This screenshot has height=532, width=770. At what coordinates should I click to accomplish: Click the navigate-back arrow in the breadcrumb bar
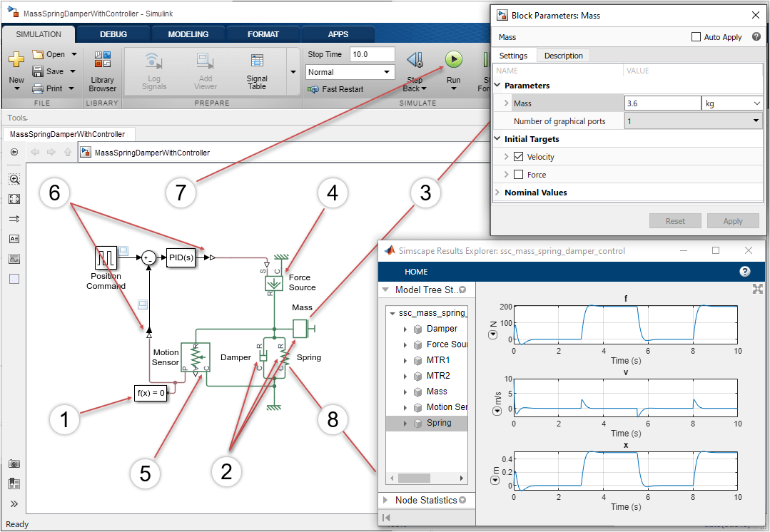pyautogui.click(x=35, y=152)
